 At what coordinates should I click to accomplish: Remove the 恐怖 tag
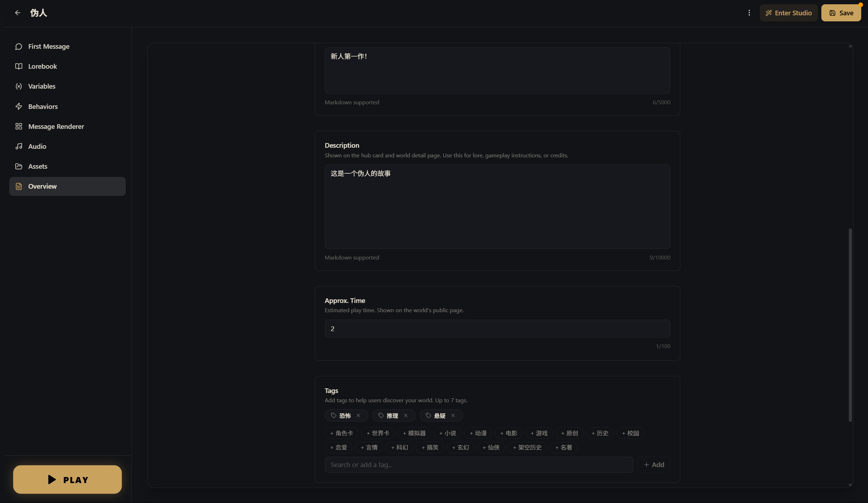tap(358, 415)
